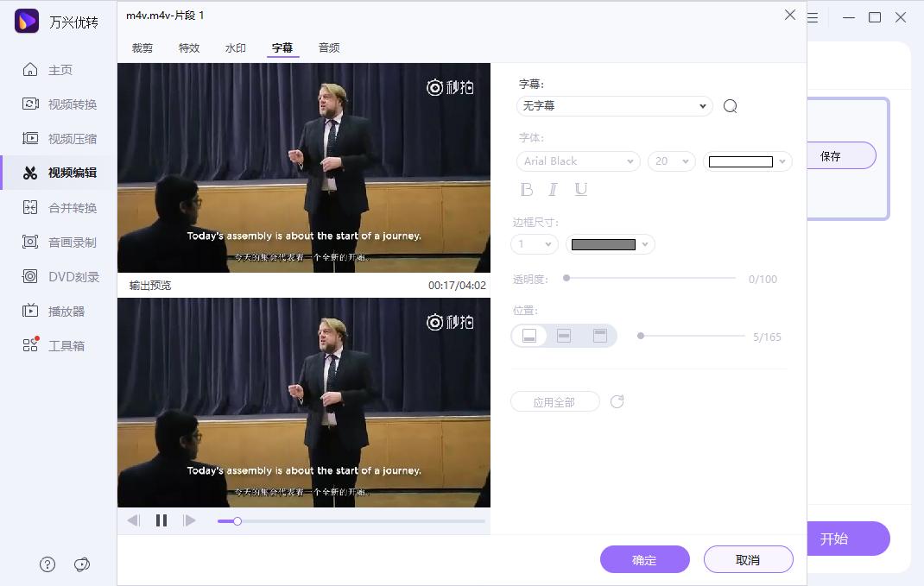The image size is (924, 586).
Task: Open the Arial Black font dropdown
Action: pos(578,161)
